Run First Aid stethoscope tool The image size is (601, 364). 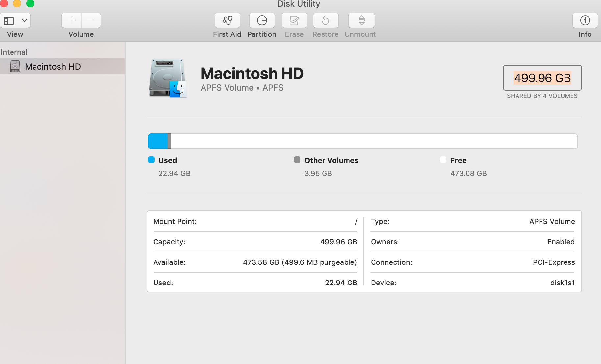[228, 20]
